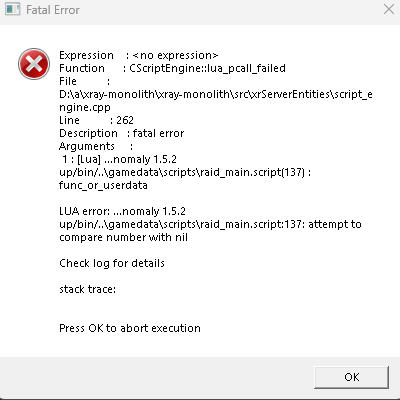400x400 pixels.
Task: Click the 'ngine.cpp' wrapped file name line
Action: 85,107
